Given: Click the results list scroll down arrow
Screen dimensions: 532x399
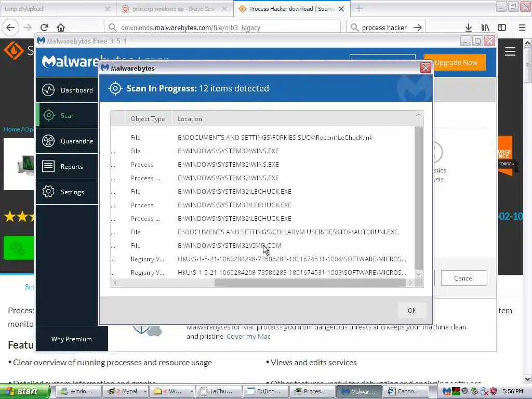Looking at the screenshot, I should (418, 274).
